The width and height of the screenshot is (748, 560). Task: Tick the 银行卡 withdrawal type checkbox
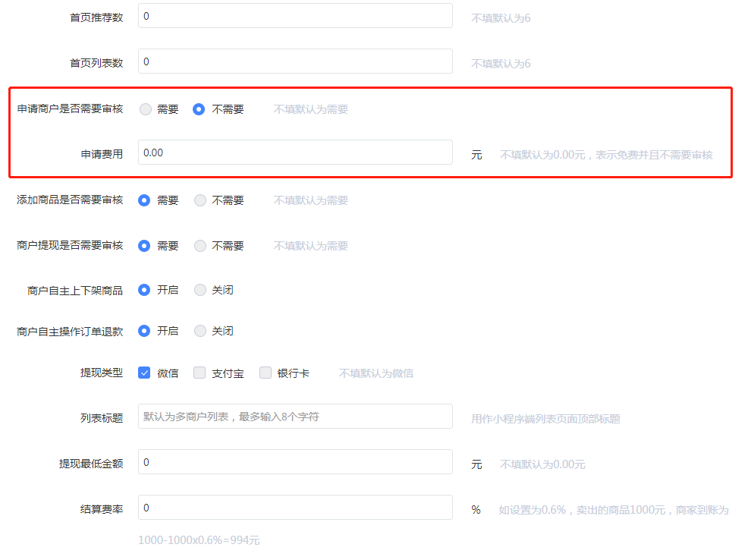coord(266,373)
